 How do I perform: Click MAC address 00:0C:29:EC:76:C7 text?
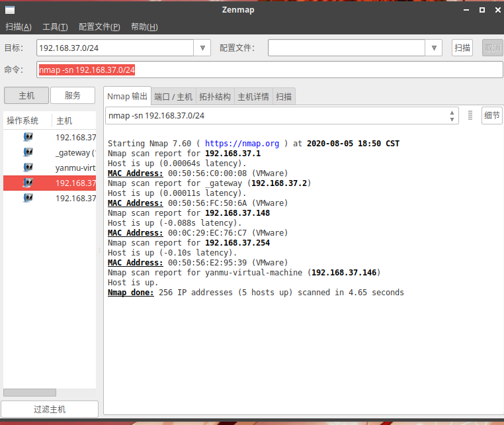[x=207, y=233]
